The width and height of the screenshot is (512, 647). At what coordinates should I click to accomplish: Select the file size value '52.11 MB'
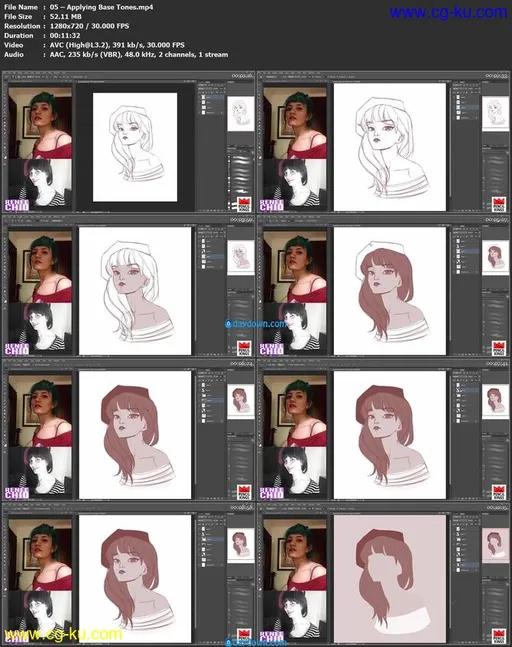[66, 17]
